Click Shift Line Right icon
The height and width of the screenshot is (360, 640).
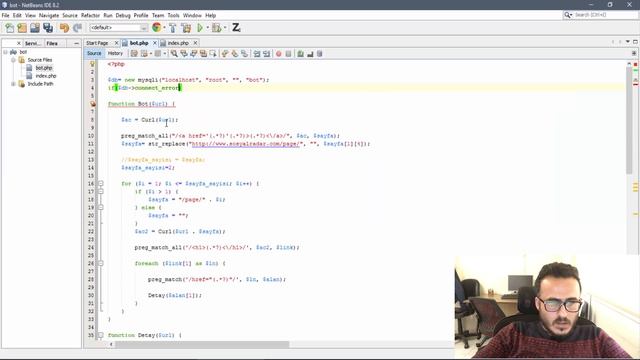[267, 53]
